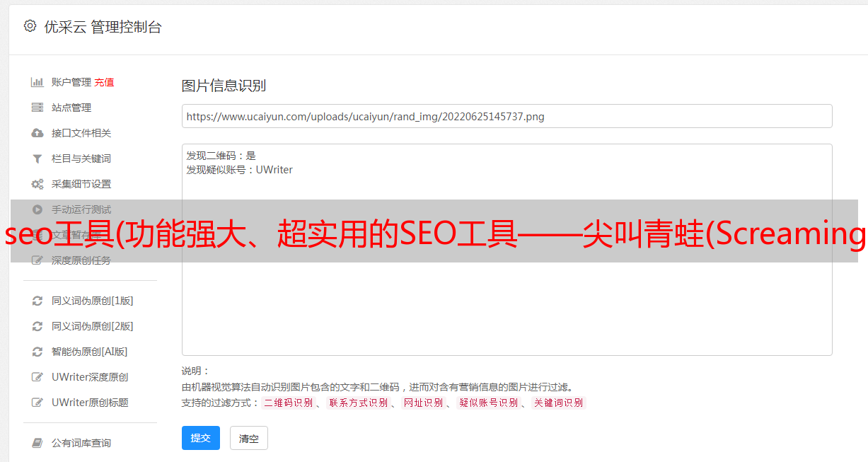Click inside the recognition result text area
The width and height of the screenshot is (868, 462).
(x=507, y=249)
